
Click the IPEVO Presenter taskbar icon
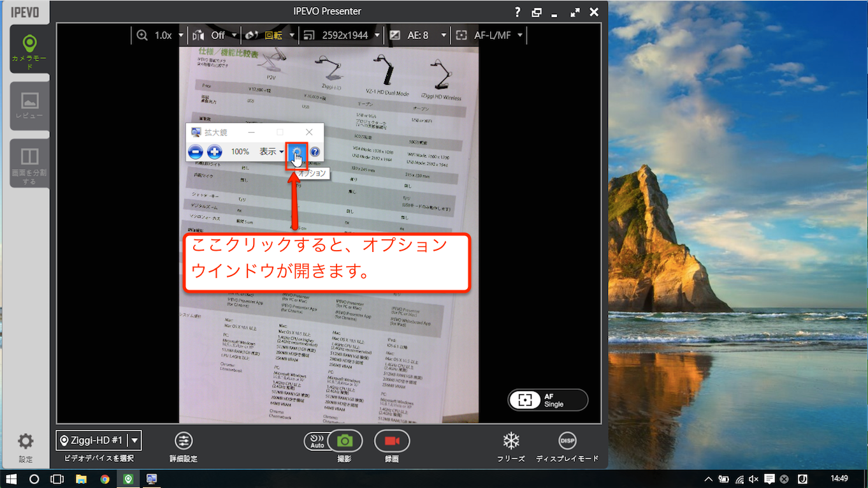128,478
